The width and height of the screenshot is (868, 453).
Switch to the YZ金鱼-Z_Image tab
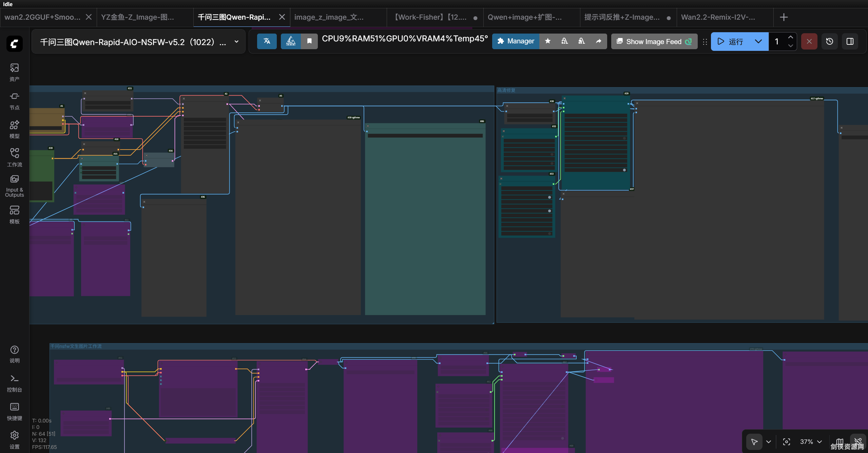tap(138, 17)
